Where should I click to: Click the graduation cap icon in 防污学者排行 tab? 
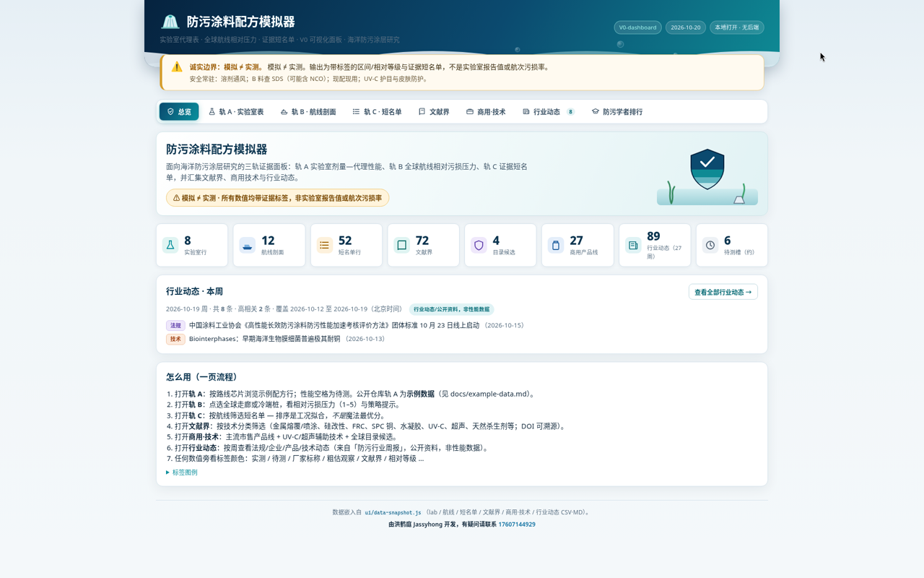pyautogui.click(x=596, y=112)
